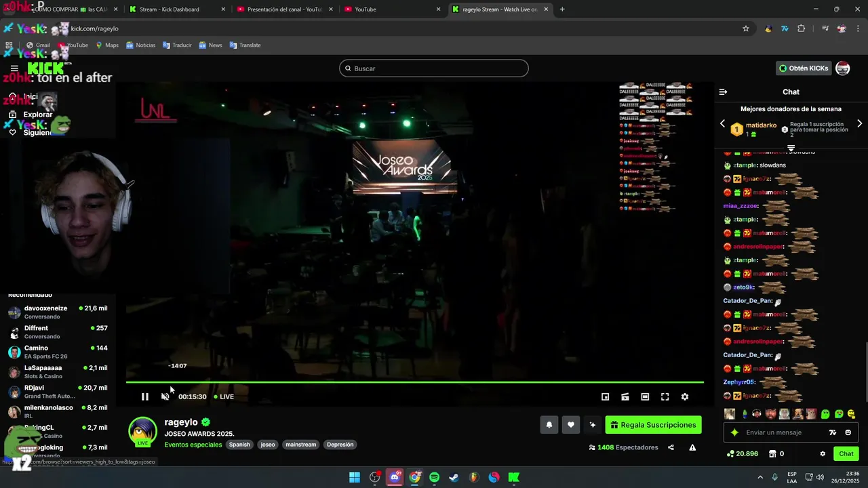Unmute the stream volume icon

pyautogui.click(x=165, y=396)
